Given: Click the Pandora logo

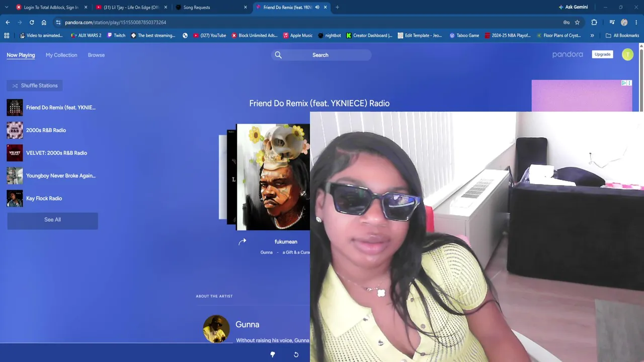Looking at the screenshot, I should (568, 54).
